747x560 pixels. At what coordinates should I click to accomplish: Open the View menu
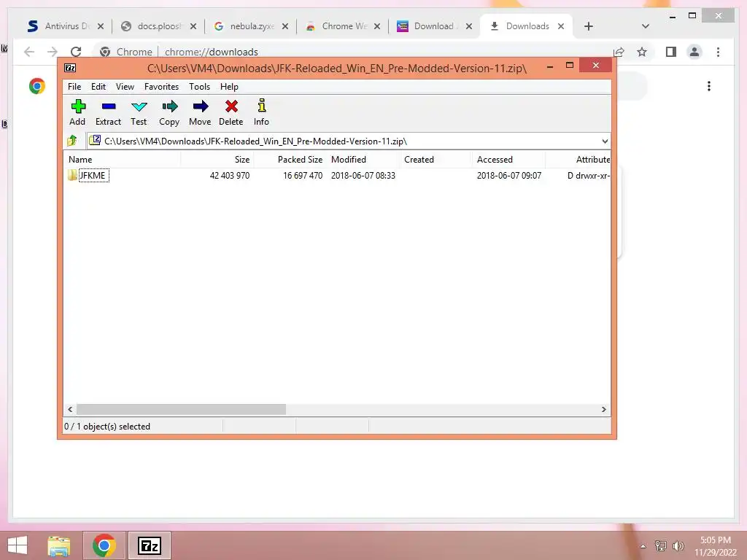(125, 87)
